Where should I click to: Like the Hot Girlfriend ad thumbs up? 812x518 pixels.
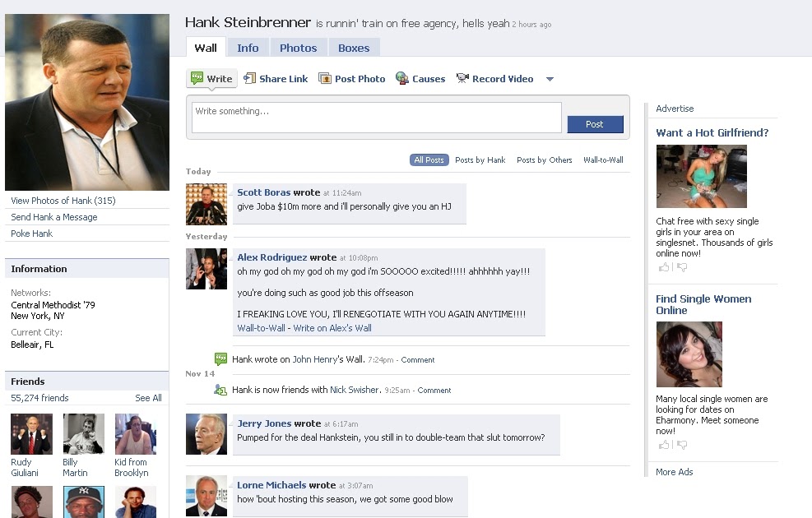tap(663, 267)
